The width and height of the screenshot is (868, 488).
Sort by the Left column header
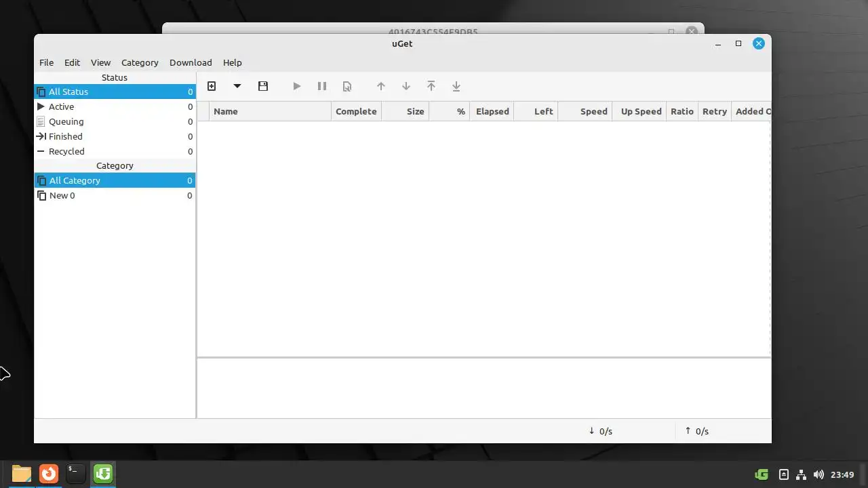[536, 111]
